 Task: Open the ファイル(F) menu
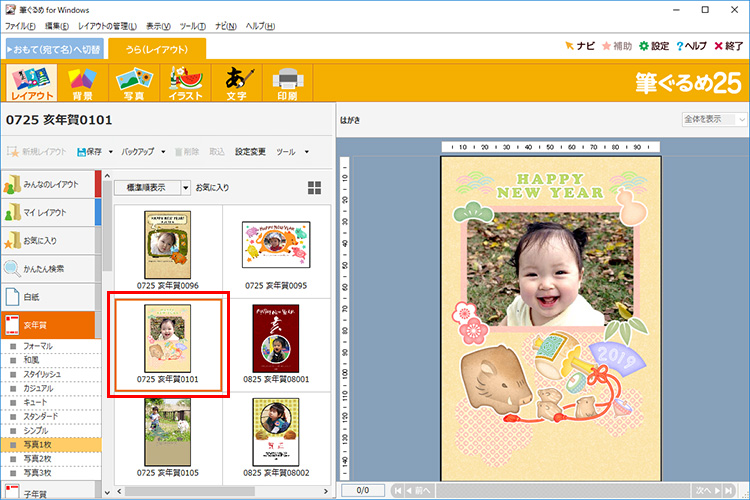tap(20, 25)
